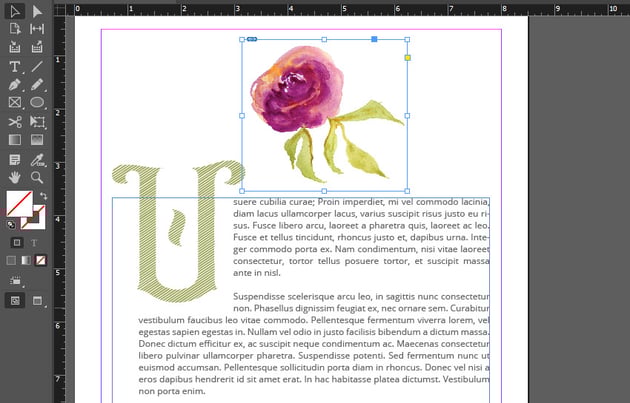Pick the Content Collector tool
Screen dimensions: 630x403
tap(15, 47)
